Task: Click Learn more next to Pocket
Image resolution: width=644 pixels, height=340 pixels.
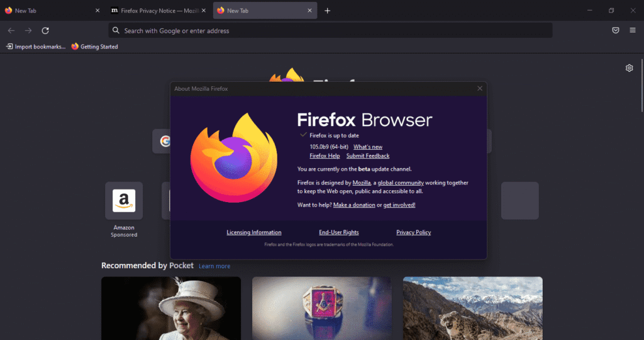Action: 214,266
